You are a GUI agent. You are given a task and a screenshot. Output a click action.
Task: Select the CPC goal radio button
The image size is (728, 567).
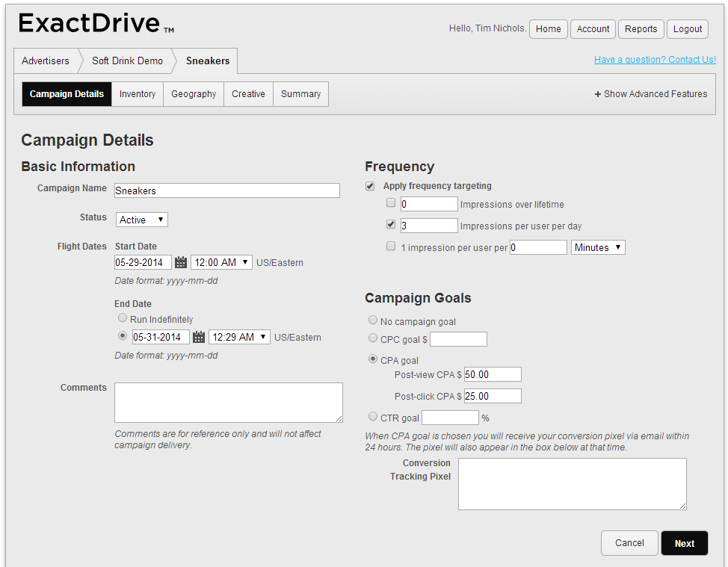point(373,338)
